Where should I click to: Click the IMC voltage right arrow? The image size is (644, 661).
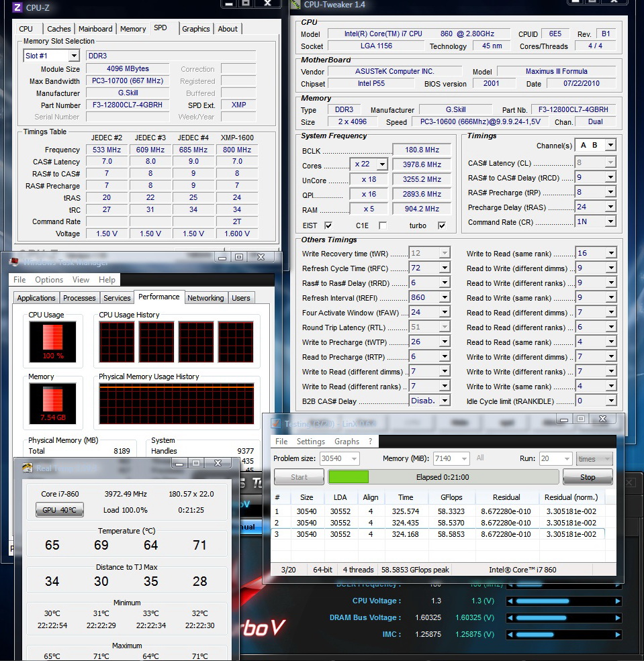pos(618,634)
